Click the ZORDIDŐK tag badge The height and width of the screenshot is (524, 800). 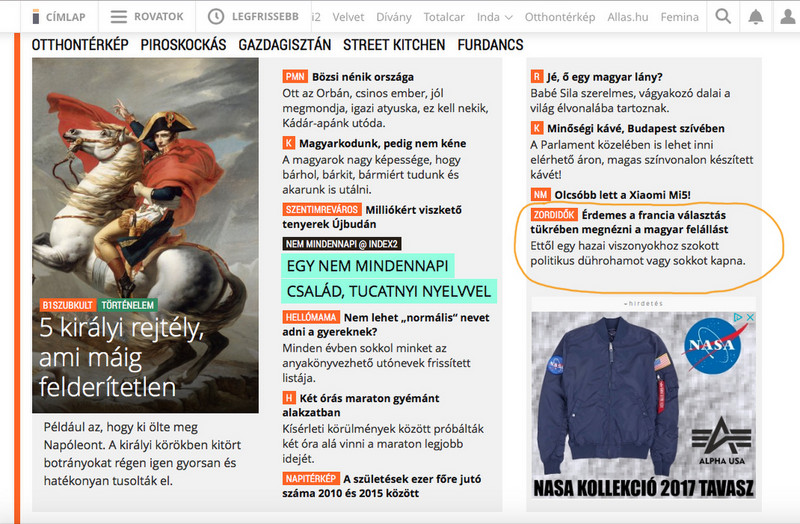coord(554,215)
